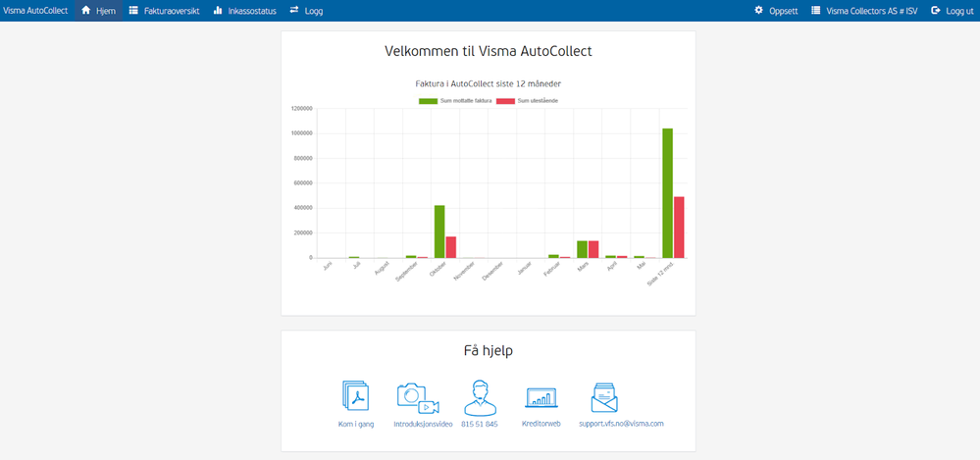Click the Siste 12 mnd. axis label
Viewport: 980px width, 460px height.
tap(660, 274)
